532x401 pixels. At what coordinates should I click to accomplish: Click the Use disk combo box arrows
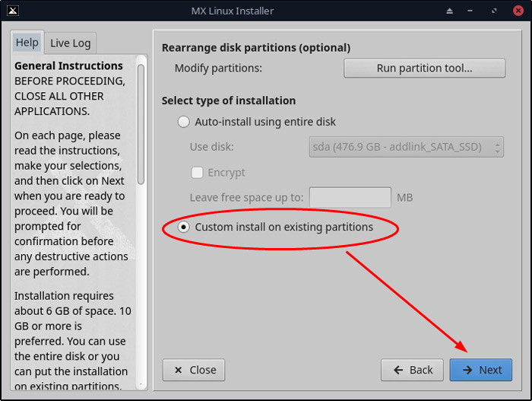tap(497, 147)
